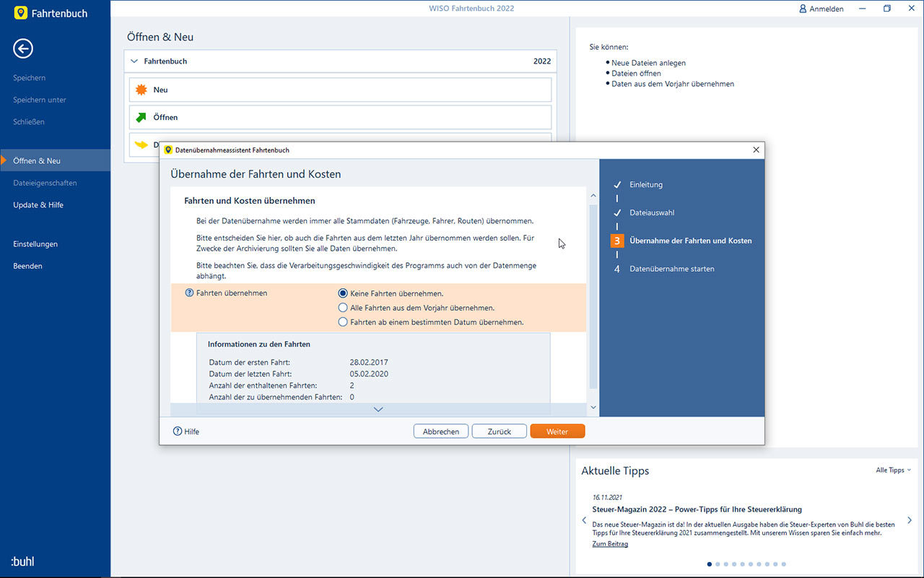The width and height of the screenshot is (924, 578).
Task: Show the previous tip with the left arrow
Action: click(584, 520)
